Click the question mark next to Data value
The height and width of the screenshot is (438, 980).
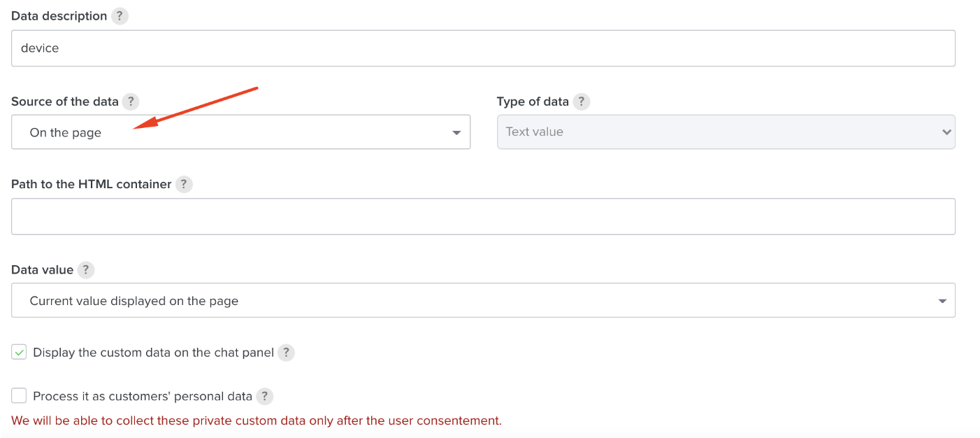(85, 269)
